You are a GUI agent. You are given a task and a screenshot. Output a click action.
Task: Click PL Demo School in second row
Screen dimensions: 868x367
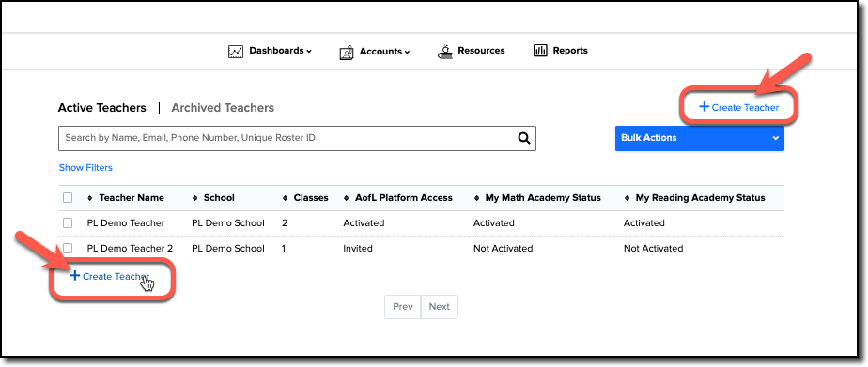pos(228,248)
